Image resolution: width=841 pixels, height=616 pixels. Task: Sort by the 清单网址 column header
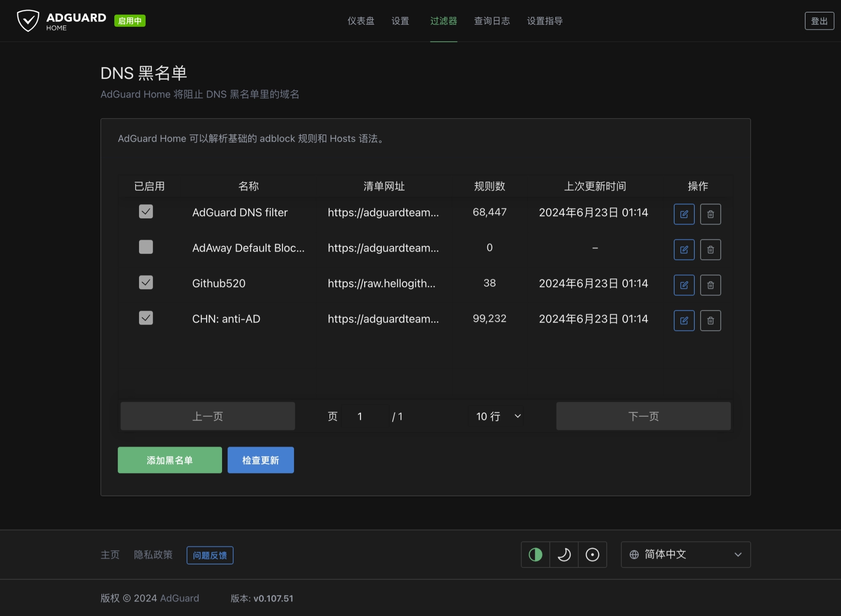click(x=384, y=186)
